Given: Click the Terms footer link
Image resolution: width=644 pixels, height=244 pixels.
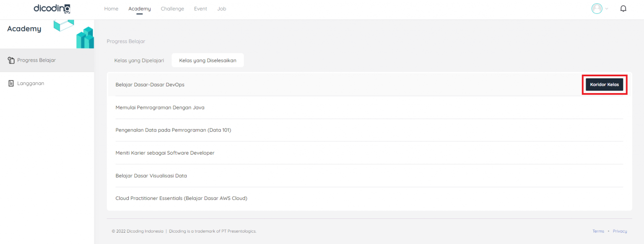Looking at the screenshot, I should pos(598,231).
